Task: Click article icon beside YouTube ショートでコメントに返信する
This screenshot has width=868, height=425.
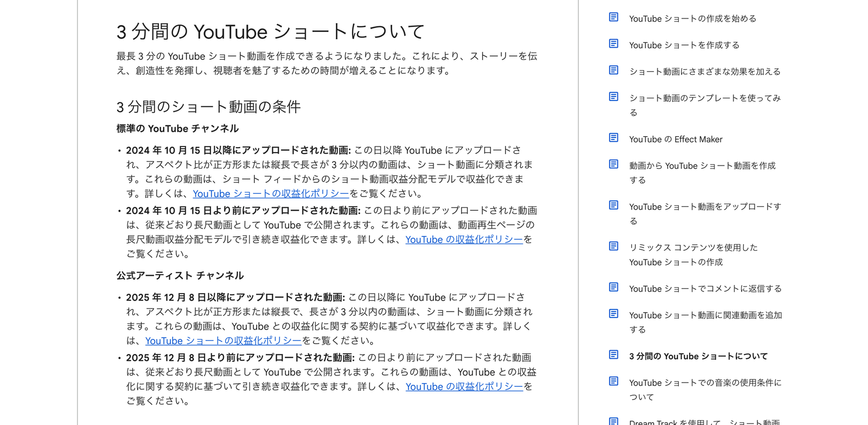Action: (614, 288)
